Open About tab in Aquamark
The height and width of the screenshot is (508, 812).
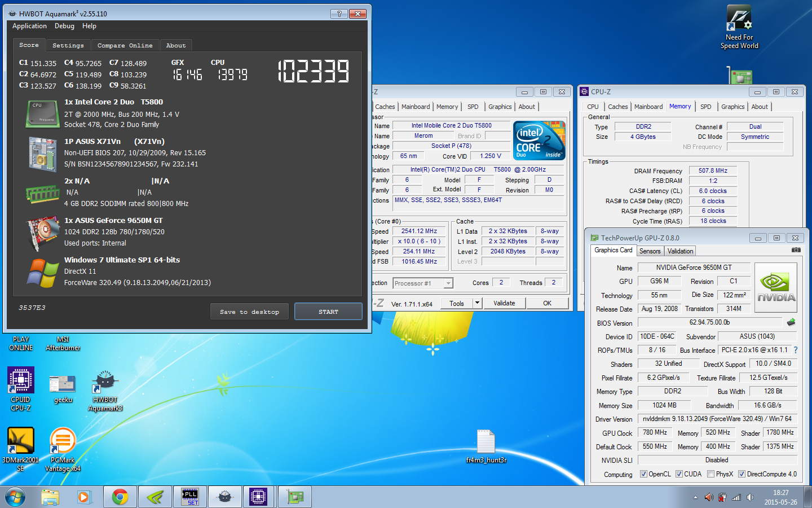pyautogui.click(x=176, y=45)
